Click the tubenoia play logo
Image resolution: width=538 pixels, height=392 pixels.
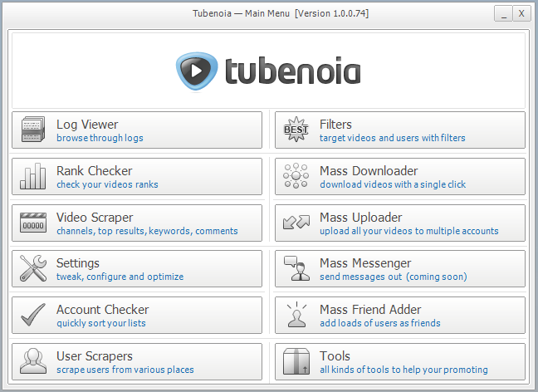click(x=197, y=71)
